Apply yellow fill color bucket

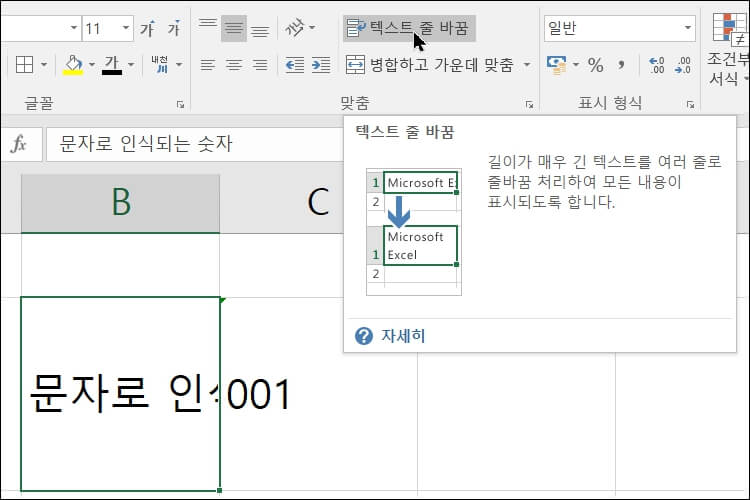click(73, 65)
